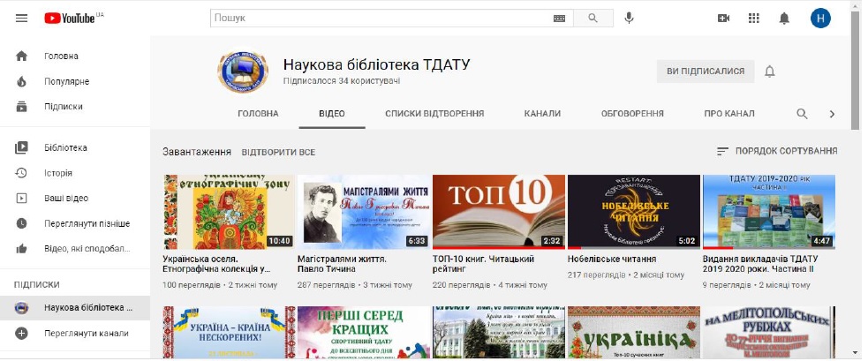The image size is (868, 361).
Task: Select the ВІДЕО channel tab
Action: pos(332,114)
